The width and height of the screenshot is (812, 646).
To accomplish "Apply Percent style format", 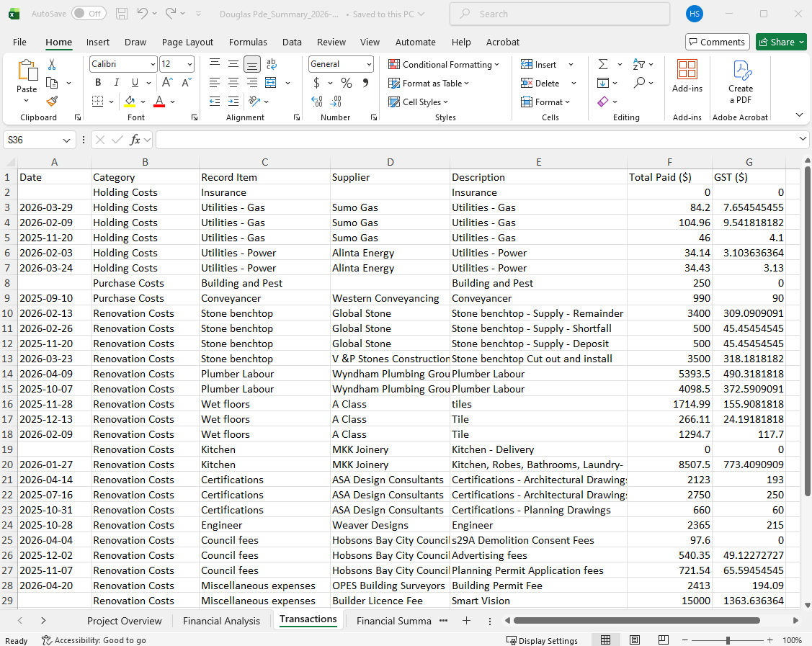I will [347, 83].
